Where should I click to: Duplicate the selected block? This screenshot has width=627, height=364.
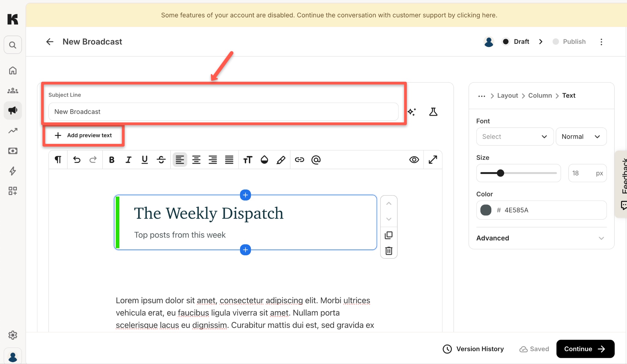[389, 235]
